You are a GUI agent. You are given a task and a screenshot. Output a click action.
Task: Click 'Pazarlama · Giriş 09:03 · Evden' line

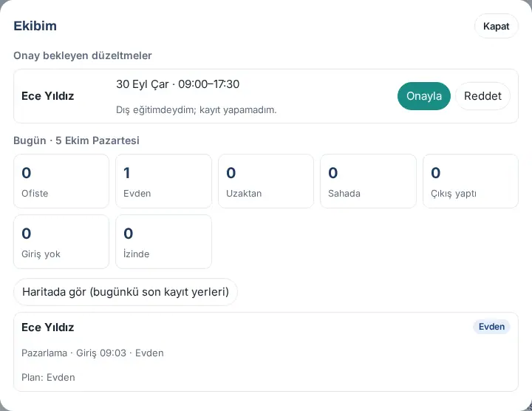pyautogui.click(x=92, y=353)
